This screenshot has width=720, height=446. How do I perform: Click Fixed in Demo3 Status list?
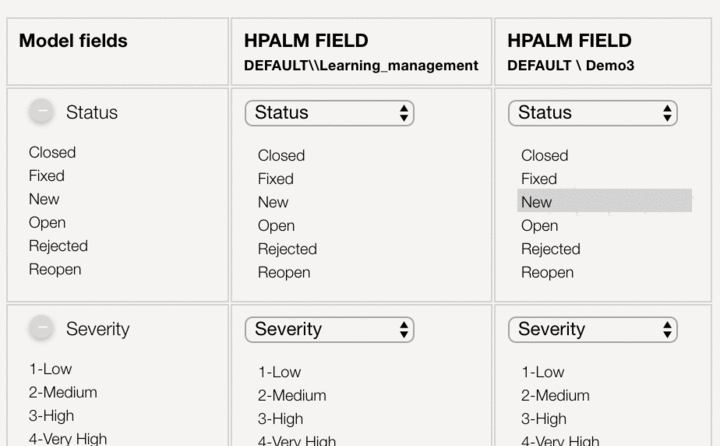click(x=539, y=179)
